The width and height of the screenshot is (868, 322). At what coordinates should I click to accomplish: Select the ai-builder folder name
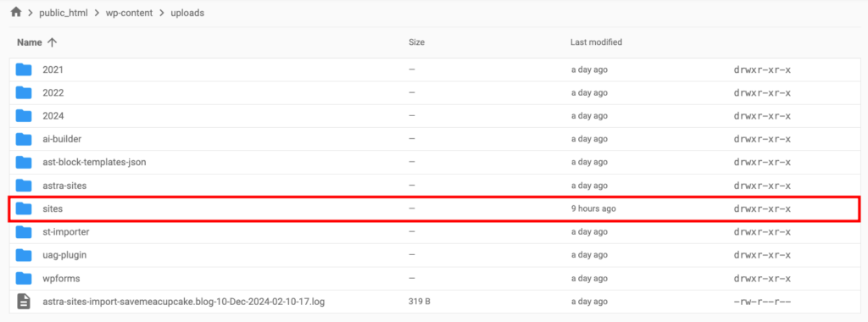coord(62,140)
